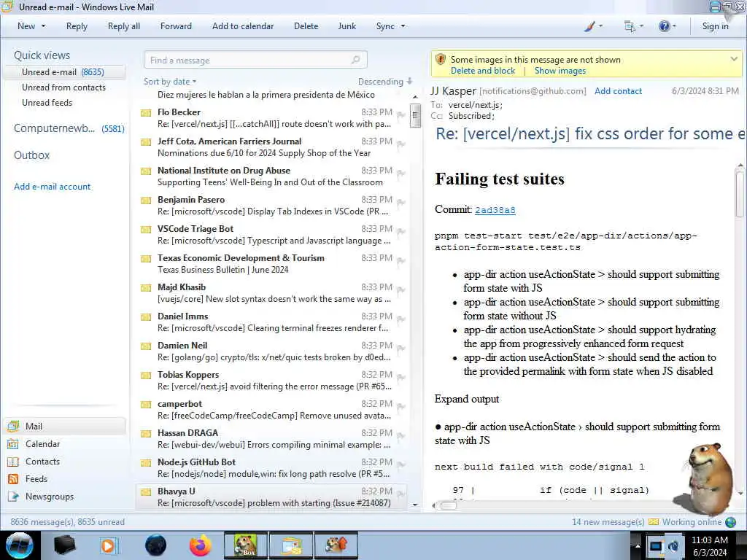Click the message list vertical scrollbar thumb
Viewport: 747px width, 560px height.
415,116
